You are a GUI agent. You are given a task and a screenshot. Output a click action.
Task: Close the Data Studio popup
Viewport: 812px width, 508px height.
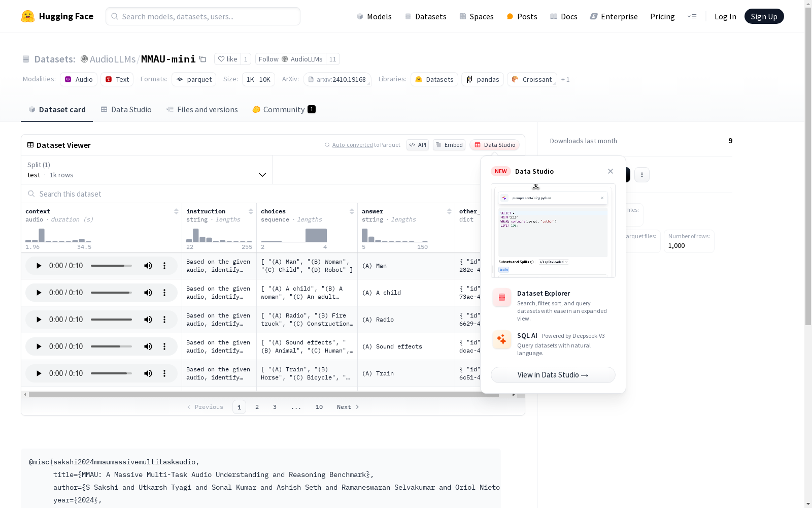click(x=611, y=171)
